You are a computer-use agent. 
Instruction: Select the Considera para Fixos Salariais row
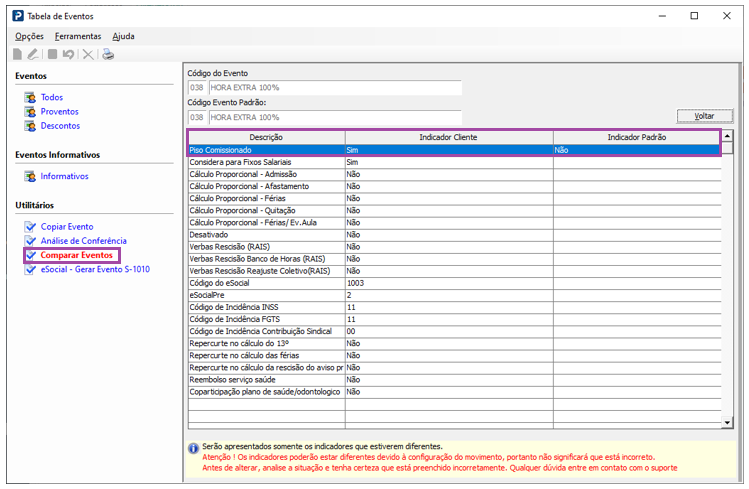tap(454, 162)
